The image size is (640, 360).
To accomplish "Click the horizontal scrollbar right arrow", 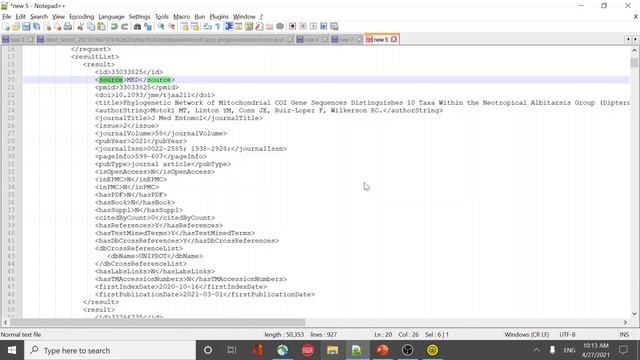I will 625,322.
